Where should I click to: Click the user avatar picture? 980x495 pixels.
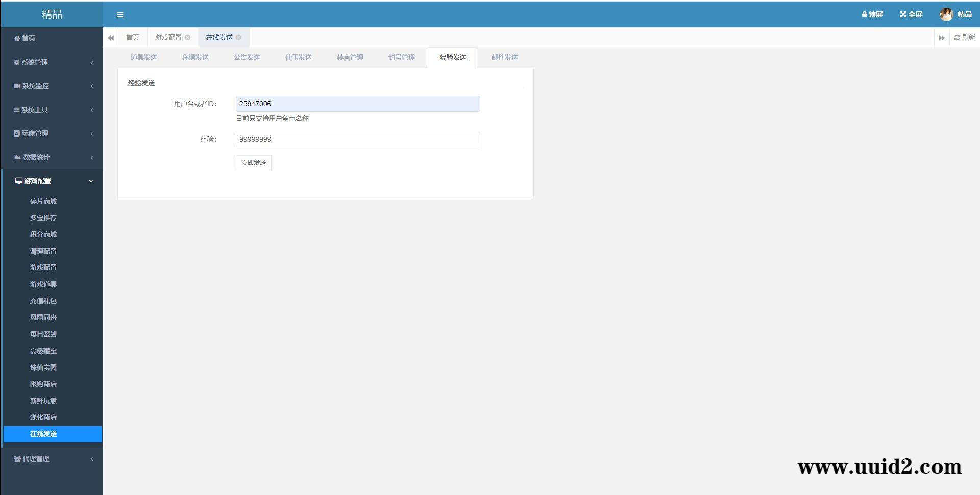pos(946,14)
